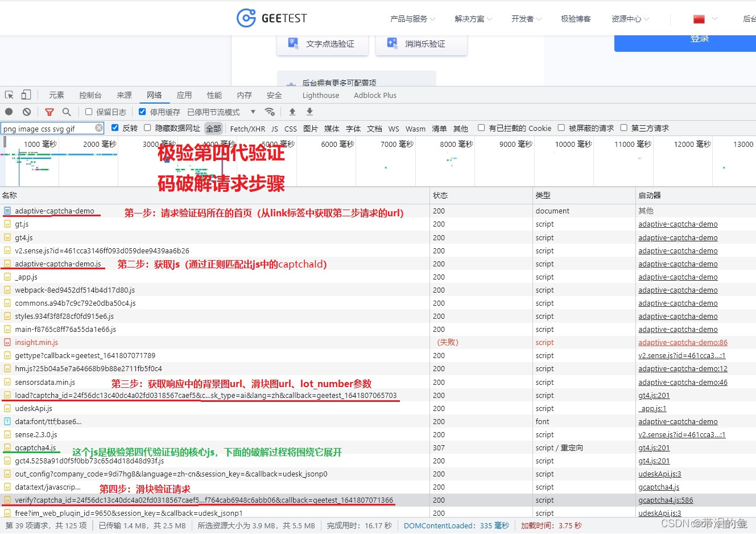This screenshot has height=534, width=756.
Task: Open network search
Action: coord(67,112)
